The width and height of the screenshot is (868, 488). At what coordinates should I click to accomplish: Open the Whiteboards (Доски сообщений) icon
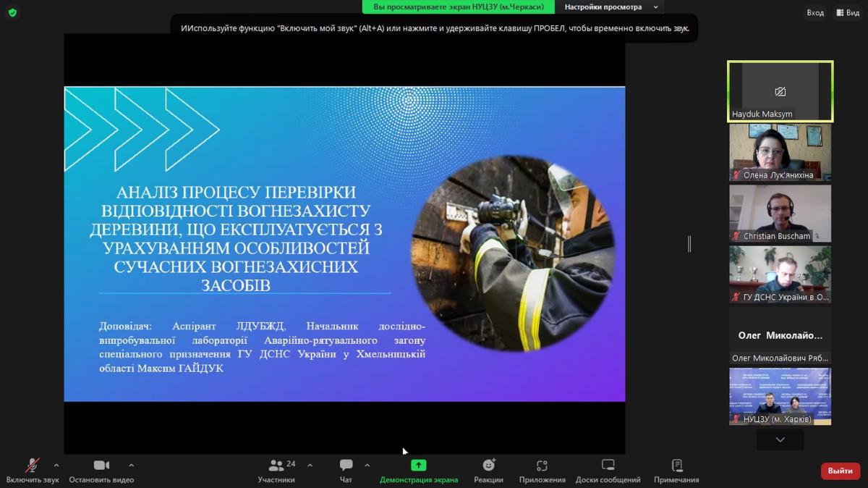pos(608,466)
